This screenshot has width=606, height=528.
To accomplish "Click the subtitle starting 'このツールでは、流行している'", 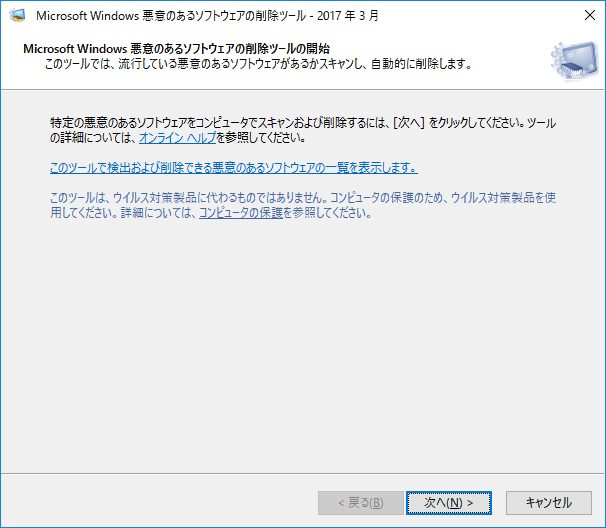I will pos(258,64).
